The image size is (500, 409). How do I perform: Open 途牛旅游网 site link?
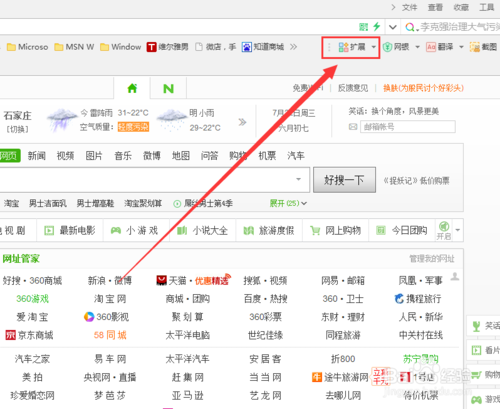coord(340,377)
